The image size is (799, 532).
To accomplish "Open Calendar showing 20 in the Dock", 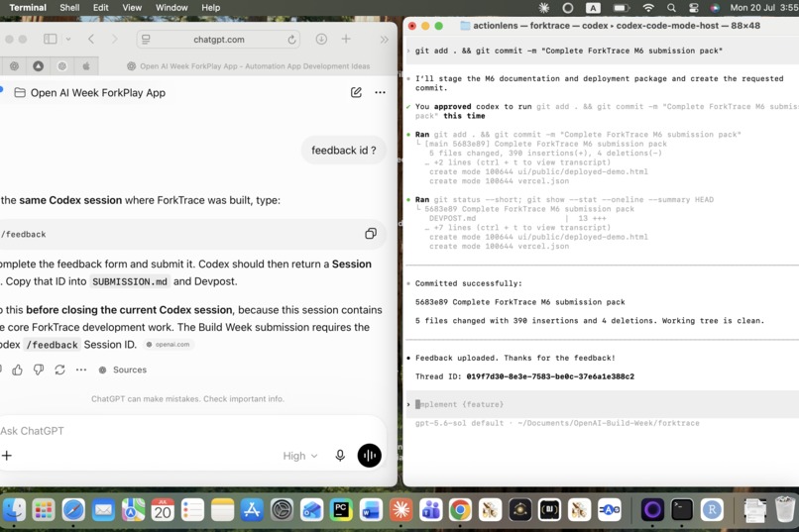I will (x=163, y=509).
